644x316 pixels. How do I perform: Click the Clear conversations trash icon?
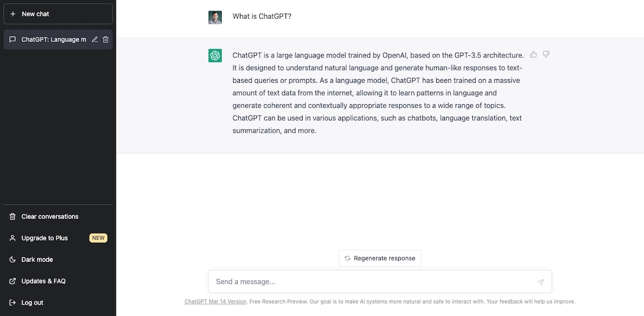click(x=12, y=217)
